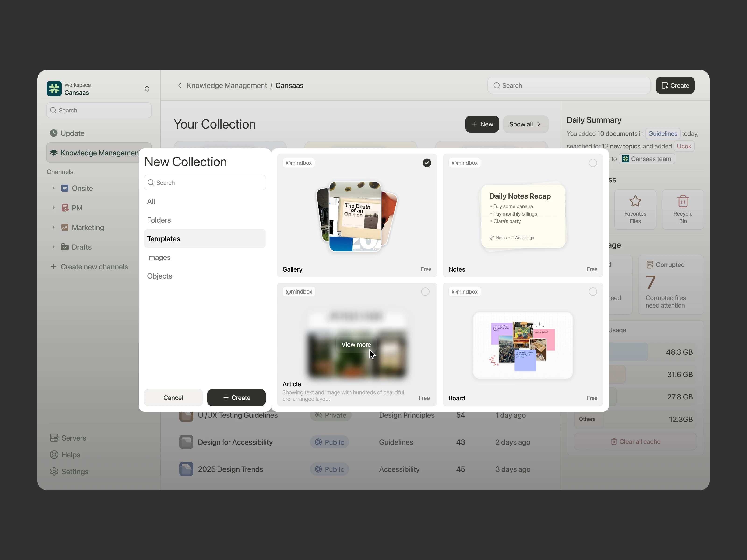The image size is (747, 560).
Task: Open the Guidelines tag in Daily Summary
Action: pyautogui.click(x=662, y=134)
